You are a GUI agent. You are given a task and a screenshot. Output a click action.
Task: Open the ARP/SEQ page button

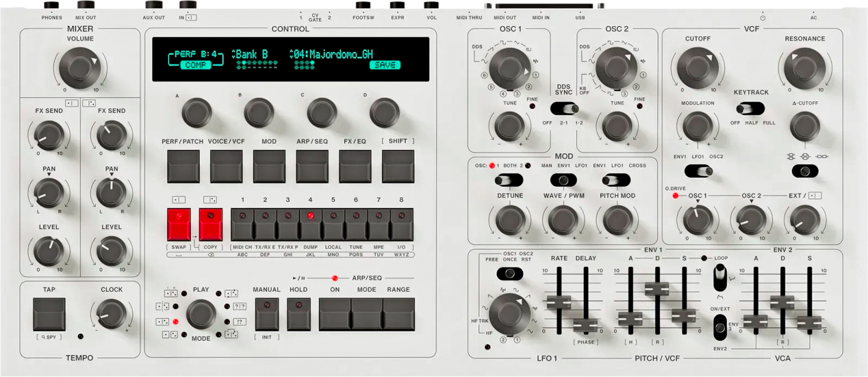312,166
